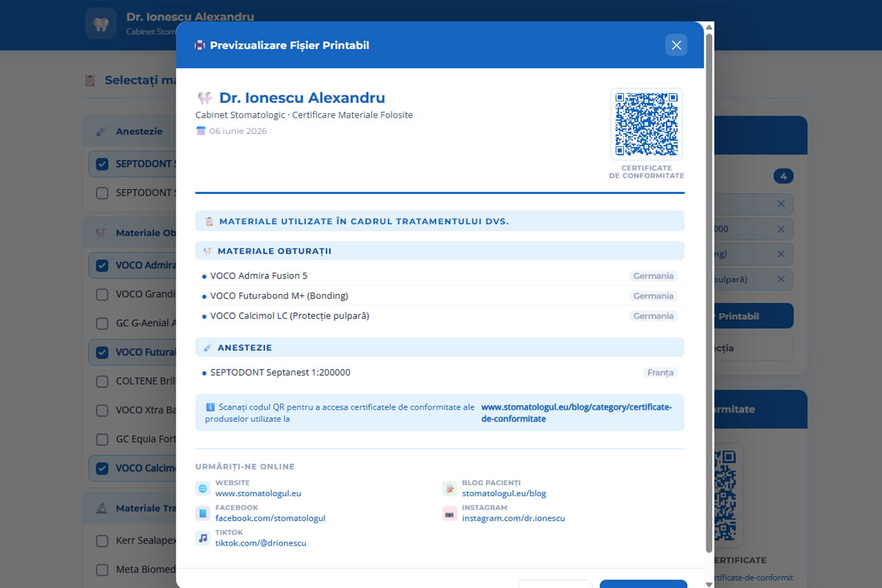This screenshot has width=882, height=588.
Task: Uncheck the VOCO Admira checkbox in background list
Action: 102,265
